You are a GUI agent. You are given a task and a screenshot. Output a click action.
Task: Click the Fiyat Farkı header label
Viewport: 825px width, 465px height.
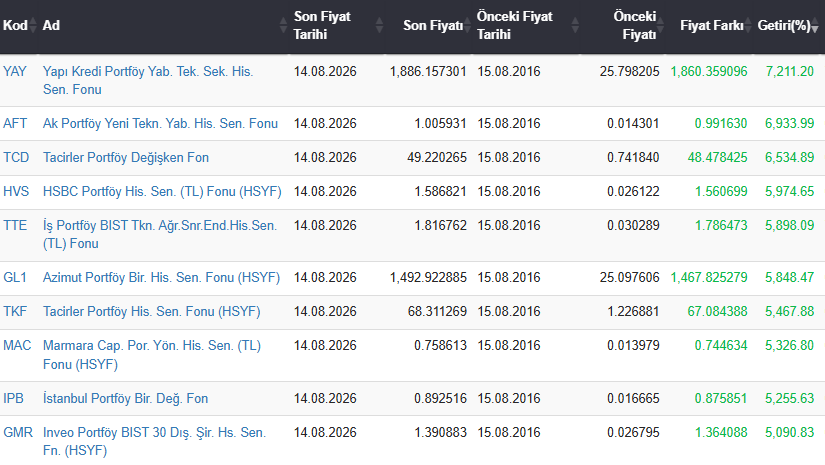711,25
